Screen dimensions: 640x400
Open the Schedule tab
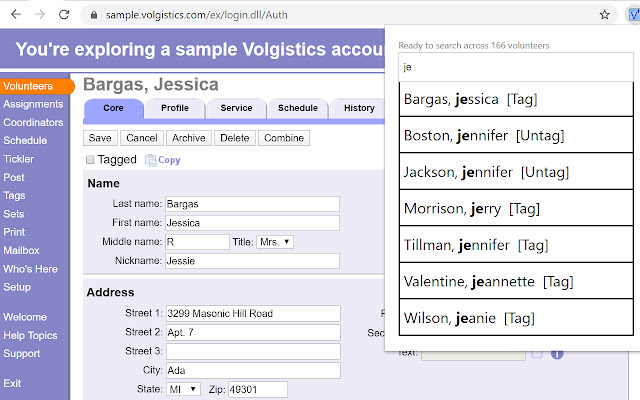point(297,108)
